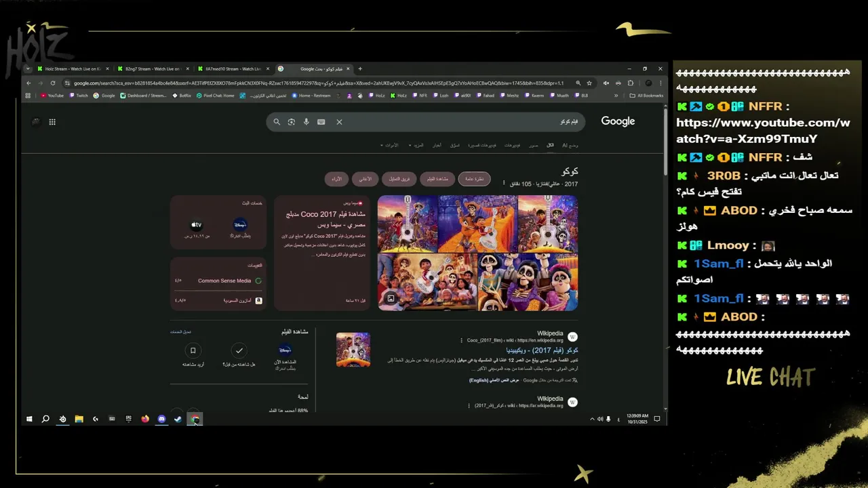Open Pixel Chat Home bookmark
The image size is (868, 488).
pos(216,96)
